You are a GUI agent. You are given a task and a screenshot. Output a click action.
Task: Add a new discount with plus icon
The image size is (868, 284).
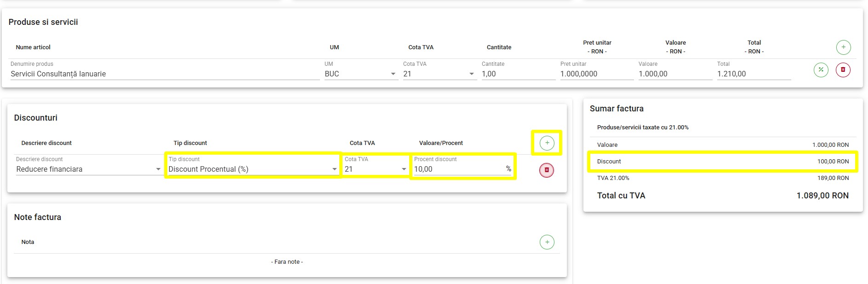[547, 143]
